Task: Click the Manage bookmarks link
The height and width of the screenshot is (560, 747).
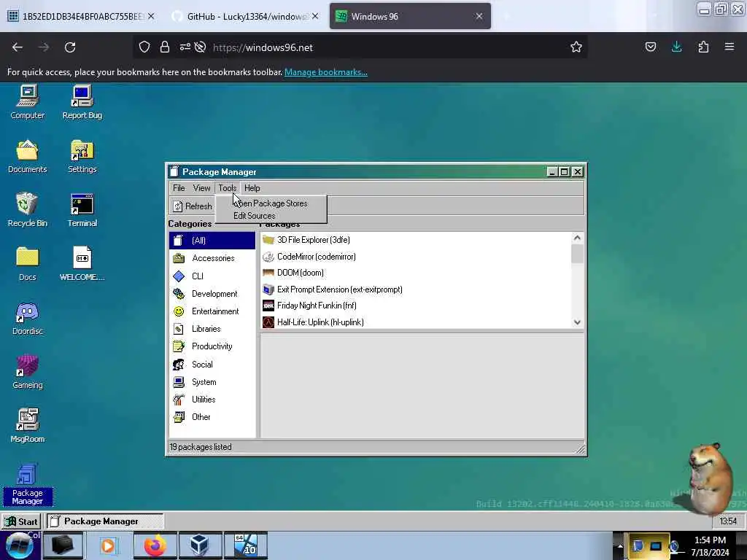Action: [x=326, y=72]
